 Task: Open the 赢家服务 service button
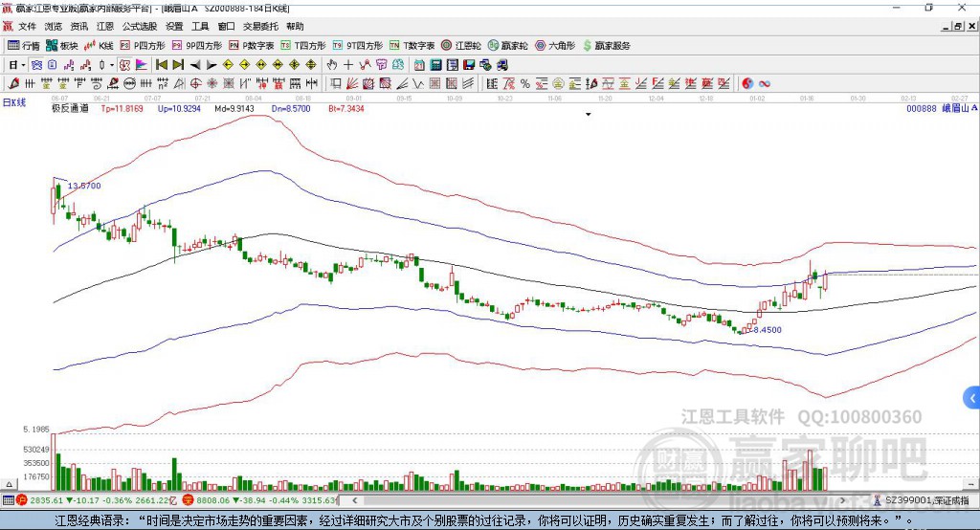coord(607,46)
